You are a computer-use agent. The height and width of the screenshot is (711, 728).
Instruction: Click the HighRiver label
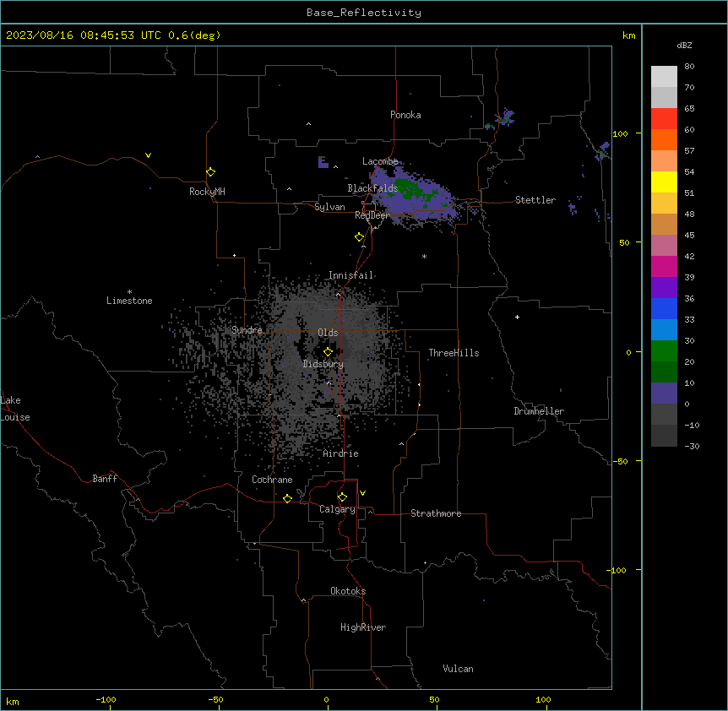pos(363,627)
